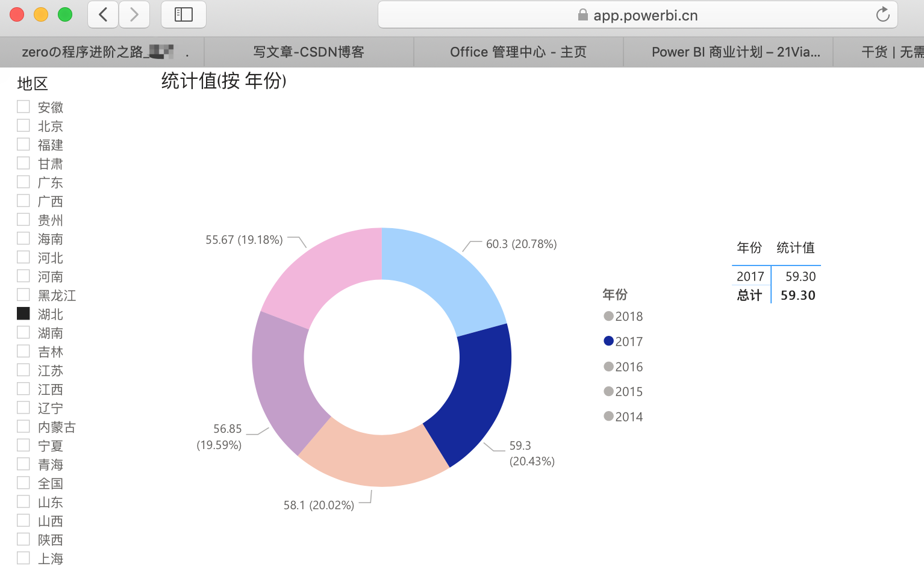
Task: Click the blue 2017 legend marker
Action: pos(608,341)
